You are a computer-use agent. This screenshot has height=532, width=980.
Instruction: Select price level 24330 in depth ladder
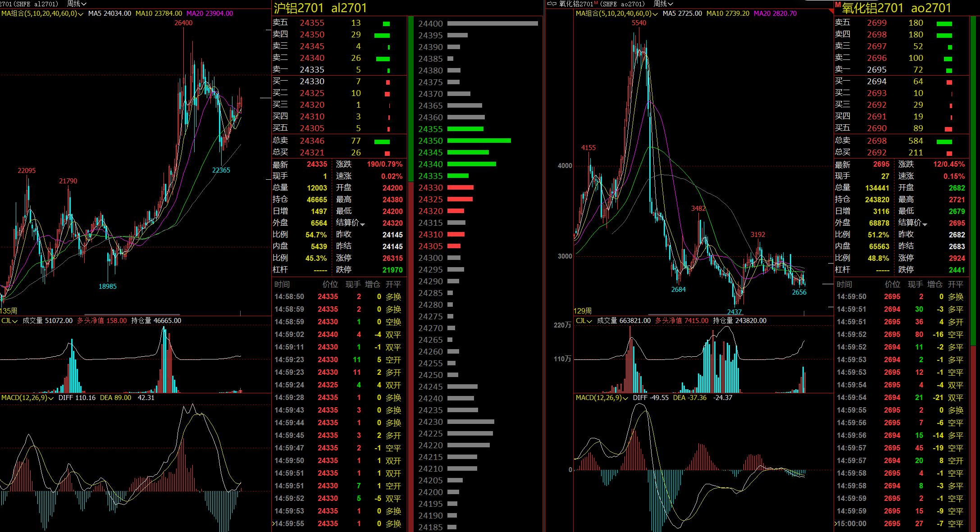(x=430, y=188)
